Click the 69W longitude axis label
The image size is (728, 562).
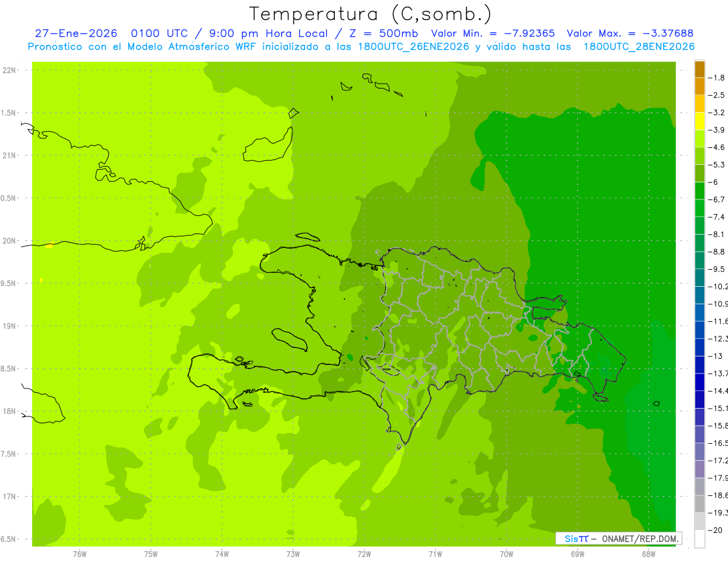[x=578, y=554]
